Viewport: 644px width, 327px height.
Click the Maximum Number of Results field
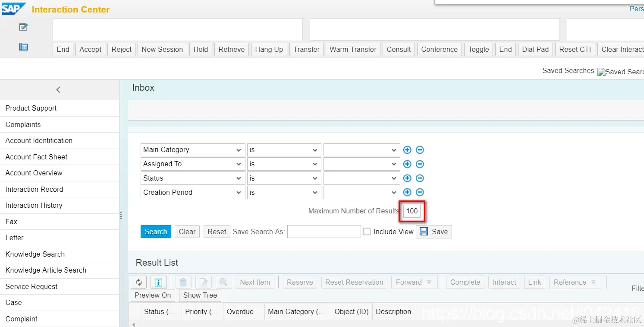click(412, 211)
